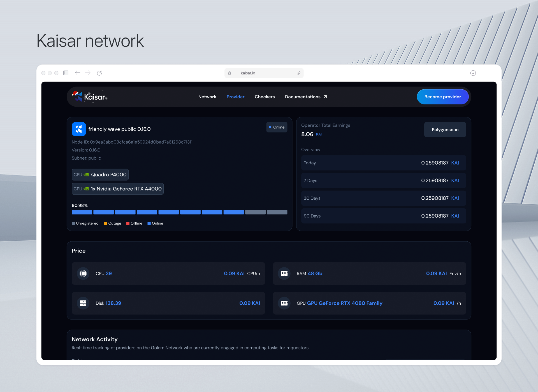Image resolution: width=538 pixels, height=392 pixels.
Task: Open a new tab with plus icon
Action: pos(483,73)
